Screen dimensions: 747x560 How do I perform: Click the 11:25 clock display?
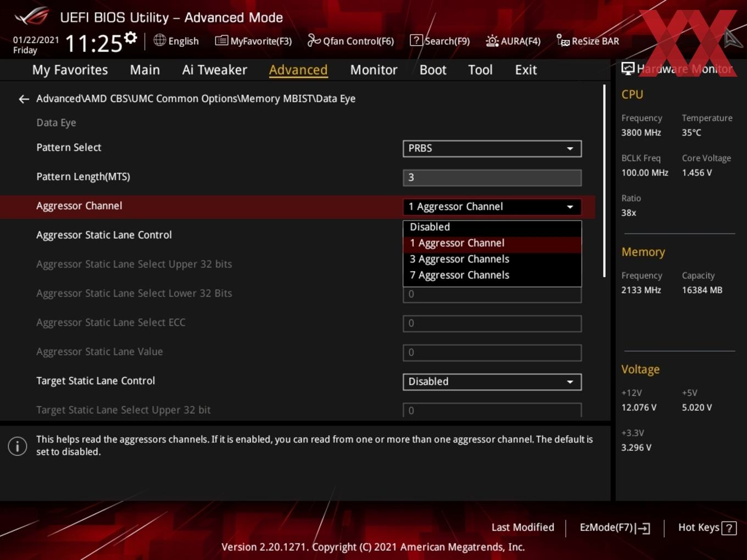(x=93, y=43)
